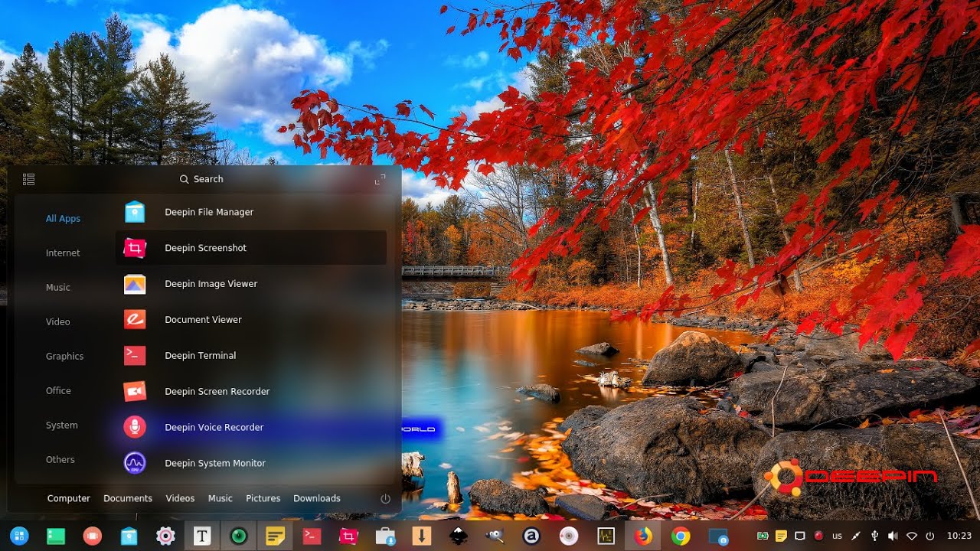
Task: Launch GIMP from the dock
Action: (x=495, y=536)
